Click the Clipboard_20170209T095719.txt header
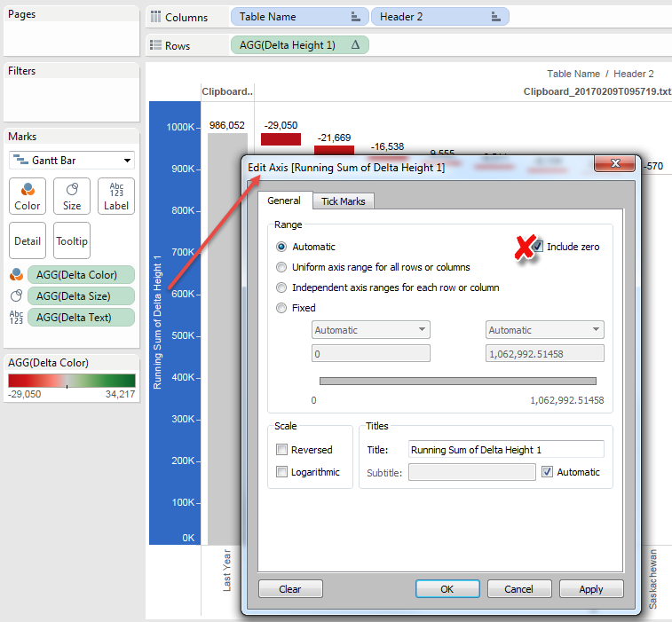 (597, 91)
